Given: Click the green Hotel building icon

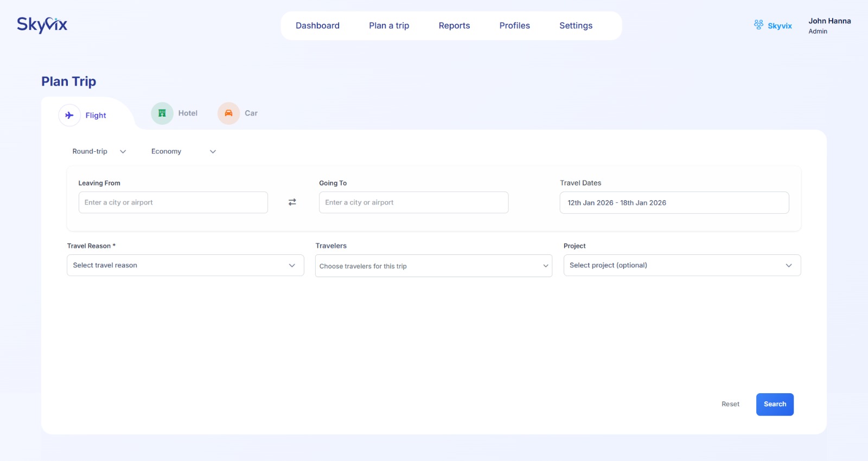Looking at the screenshot, I should pyautogui.click(x=162, y=113).
